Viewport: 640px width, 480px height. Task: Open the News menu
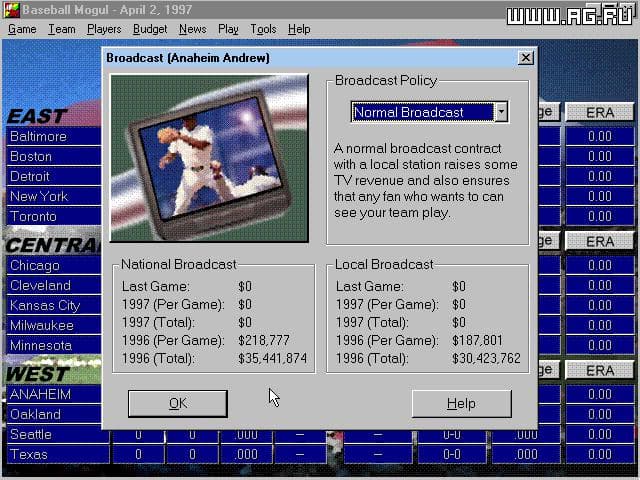[193, 29]
